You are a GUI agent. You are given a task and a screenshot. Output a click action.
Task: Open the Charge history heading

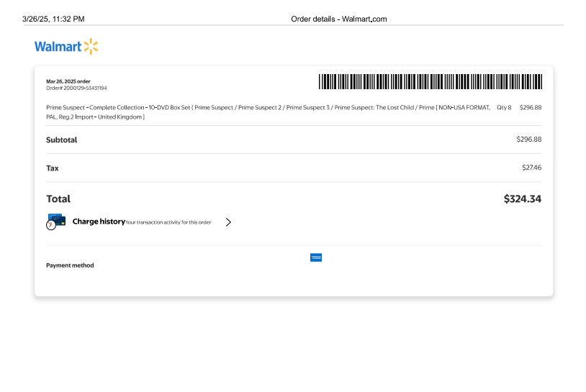click(x=99, y=222)
